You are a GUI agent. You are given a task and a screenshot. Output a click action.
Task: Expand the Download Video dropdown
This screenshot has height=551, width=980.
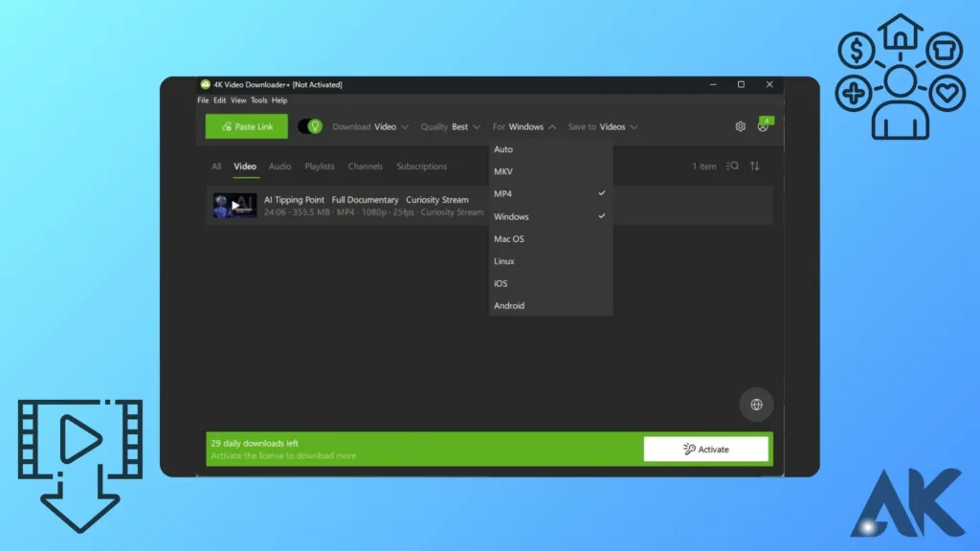pyautogui.click(x=369, y=126)
